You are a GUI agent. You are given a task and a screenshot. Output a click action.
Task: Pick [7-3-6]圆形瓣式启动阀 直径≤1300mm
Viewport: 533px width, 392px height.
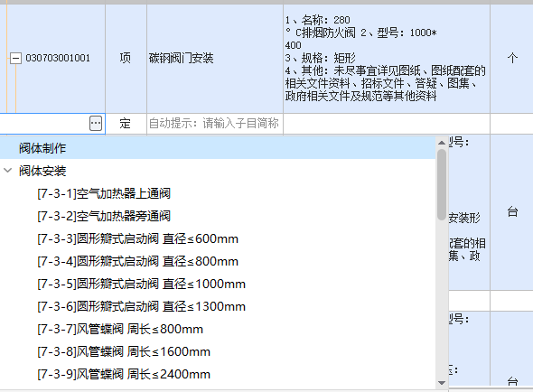point(142,306)
